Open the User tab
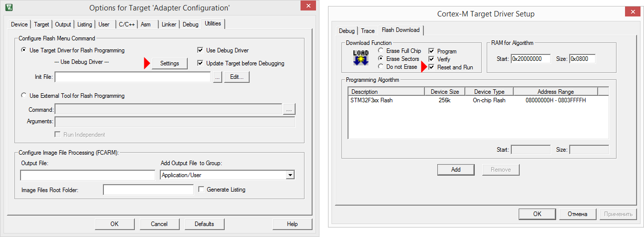The height and width of the screenshot is (237, 644). click(104, 24)
